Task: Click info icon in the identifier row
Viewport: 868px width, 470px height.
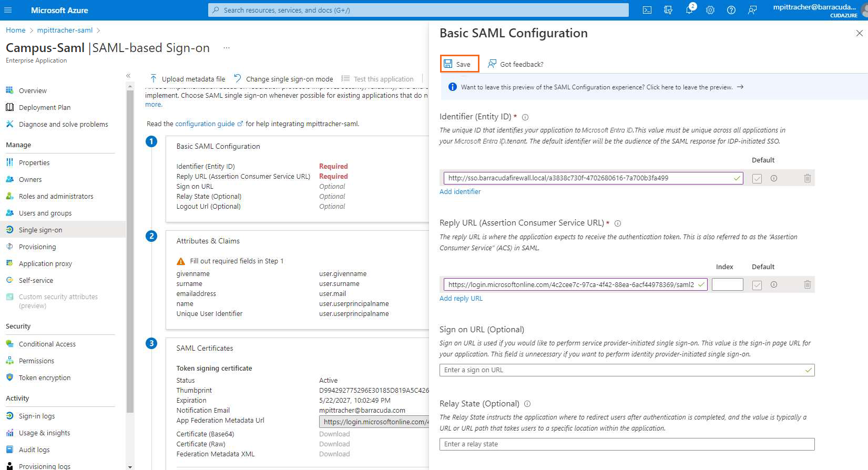Action: (x=774, y=178)
